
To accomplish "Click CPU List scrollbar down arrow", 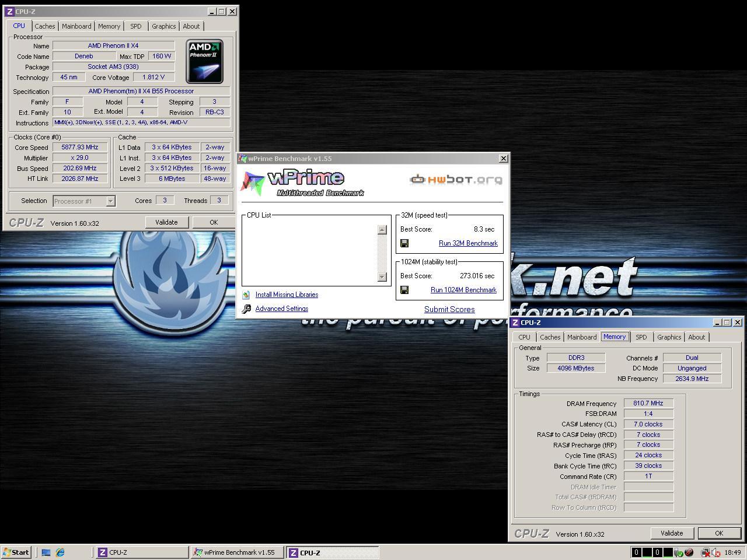I will tap(382, 276).
